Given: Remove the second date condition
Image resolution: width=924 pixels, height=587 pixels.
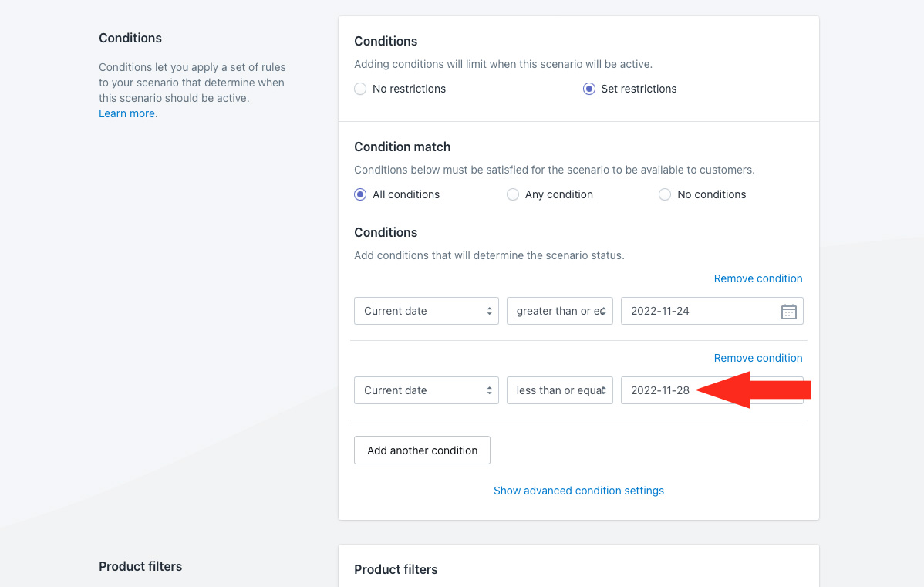Looking at the screenshot, I should (x=758, y=358).
